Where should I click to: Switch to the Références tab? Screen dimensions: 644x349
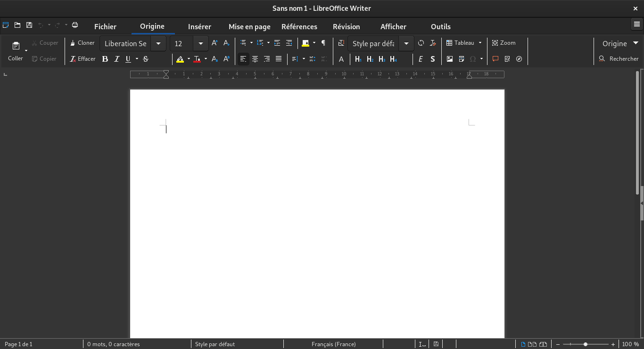tap(299, 27)
